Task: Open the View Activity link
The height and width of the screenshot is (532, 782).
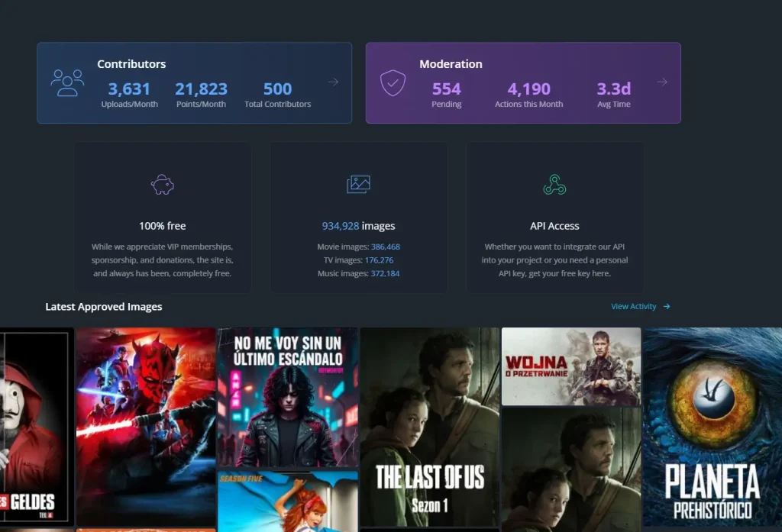Action: pyautogui.click(x=633, y=307)
